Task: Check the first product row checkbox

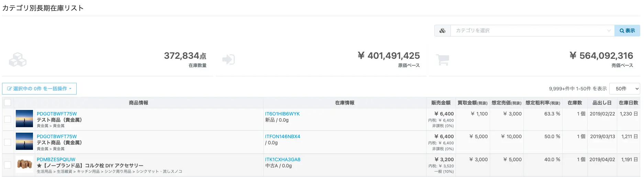Action: point(8,119)
